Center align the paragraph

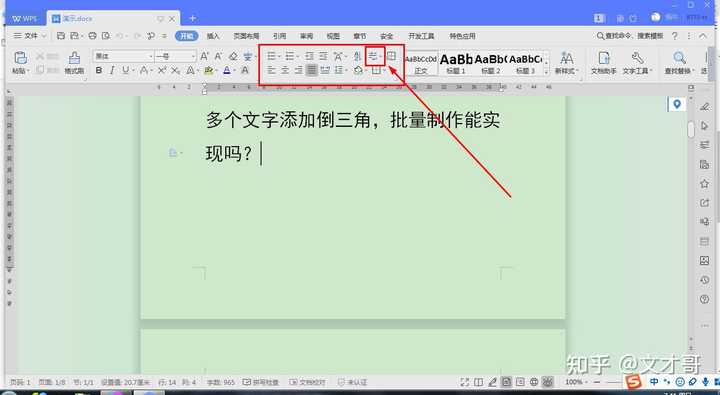pyautogui.click(x=285, y=70)
